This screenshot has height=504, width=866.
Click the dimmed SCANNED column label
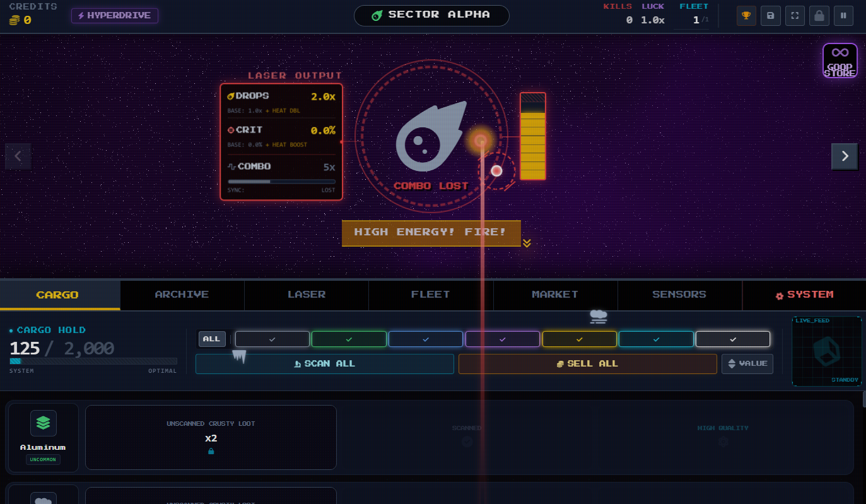pyautogui.click(x=467, y=428)
